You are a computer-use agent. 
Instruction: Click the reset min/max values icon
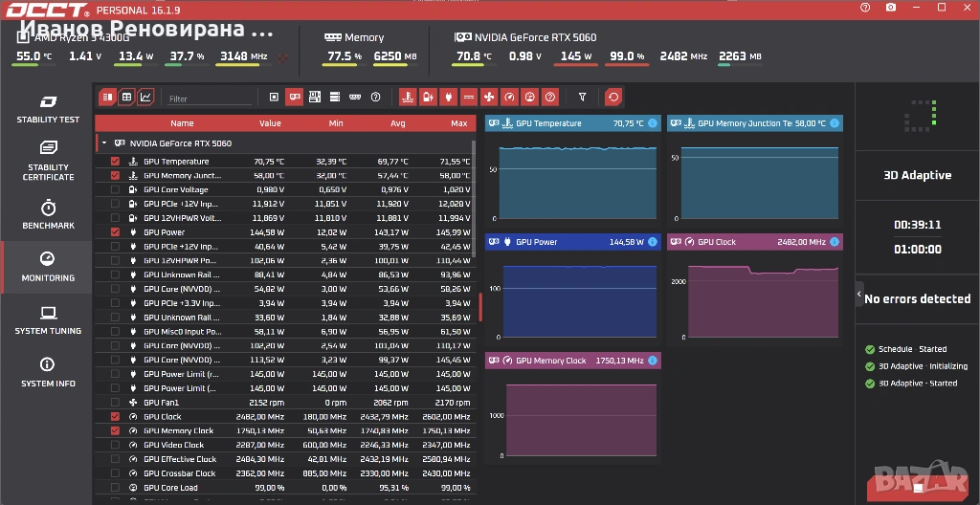click(613, 97)
